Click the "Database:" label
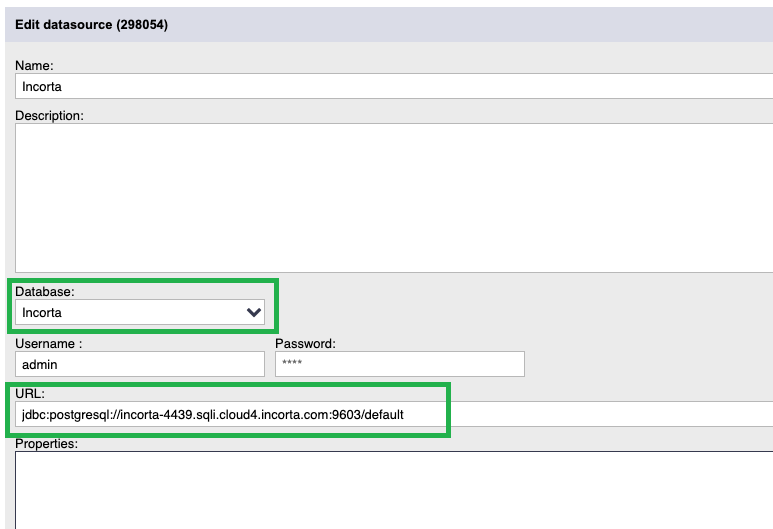 pyautogui.click(x=45, y=291)
